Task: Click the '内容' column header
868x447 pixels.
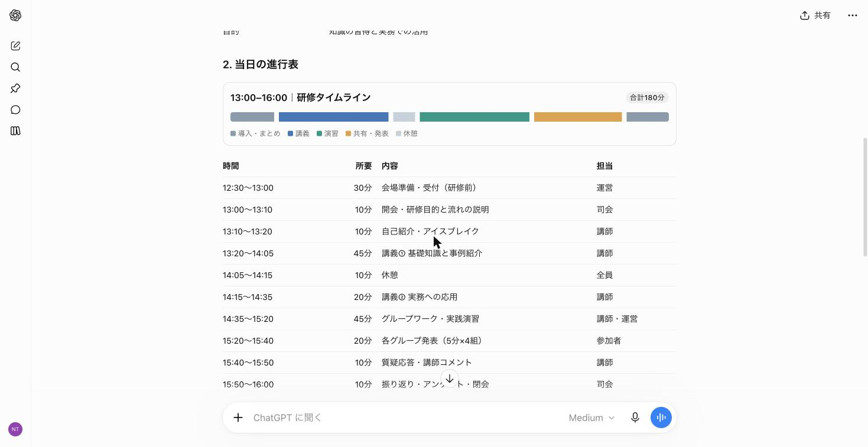Action: 390,166
